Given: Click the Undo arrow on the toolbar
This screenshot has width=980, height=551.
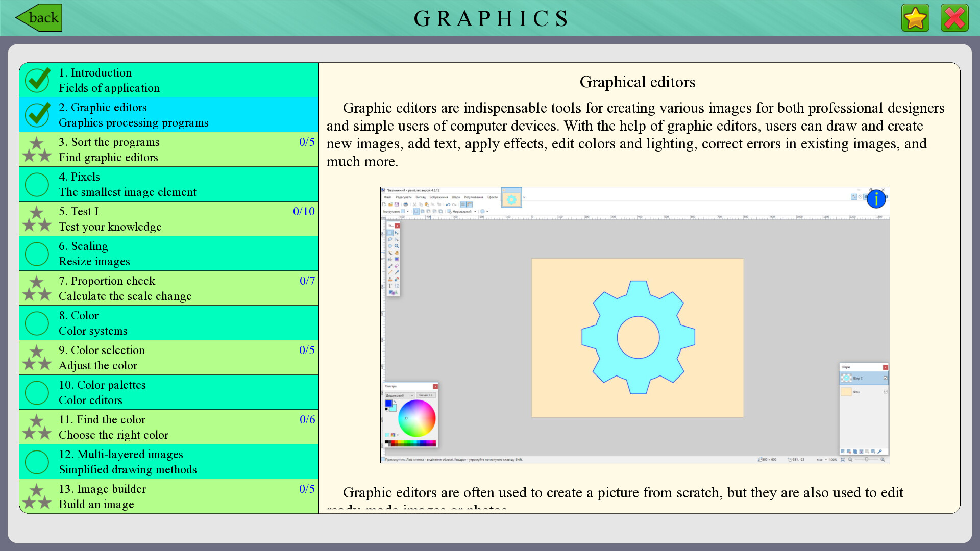Looking at the screenshot, I should [448, 205].
